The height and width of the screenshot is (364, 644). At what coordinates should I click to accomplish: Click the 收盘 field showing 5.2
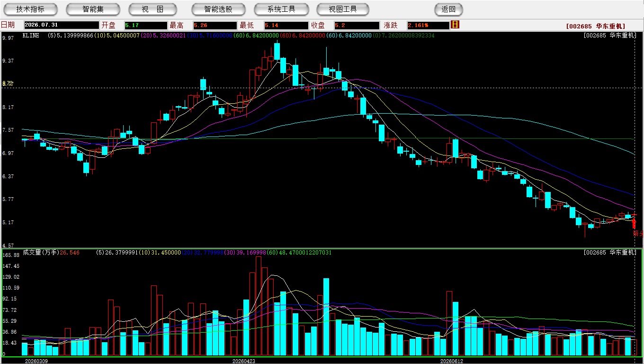coord(357,25)
